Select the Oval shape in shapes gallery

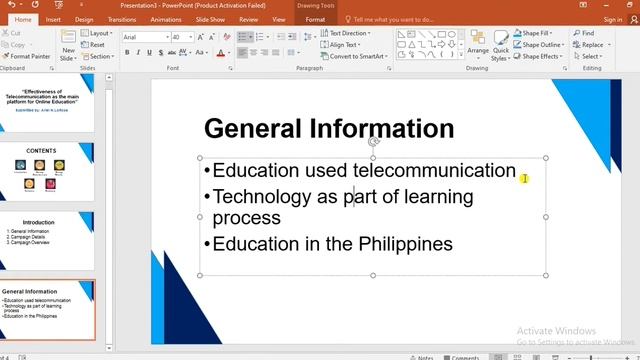click(451, 34)
